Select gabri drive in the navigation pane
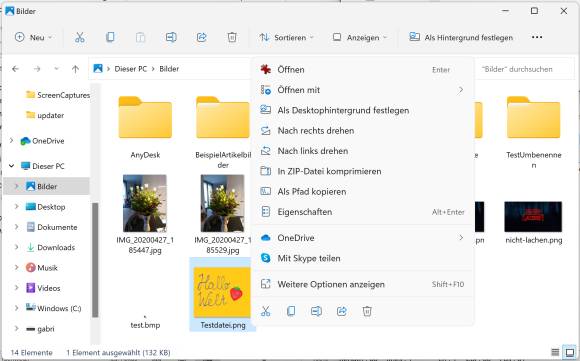This screenshot has height=361, width=580. click(x=40, y=329)
